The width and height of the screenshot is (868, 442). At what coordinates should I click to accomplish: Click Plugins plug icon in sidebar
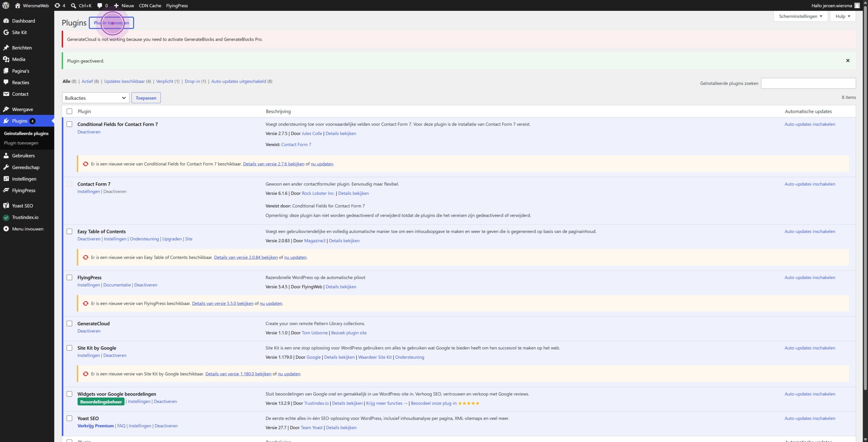pos(6,121)
